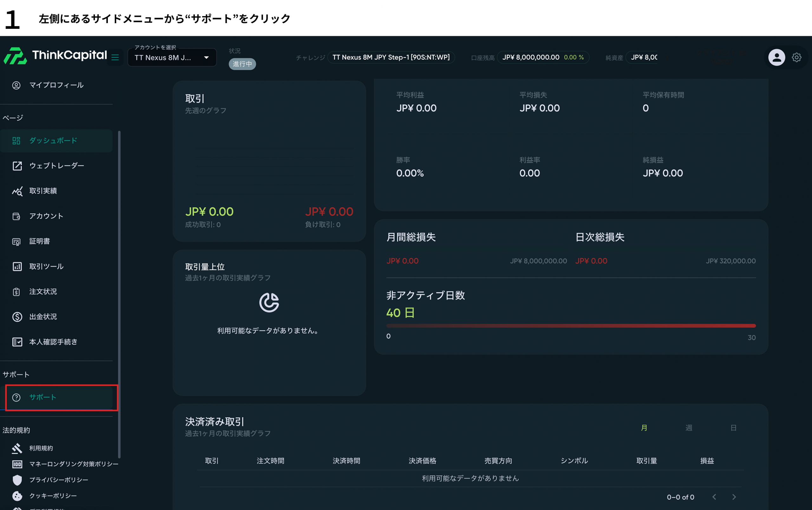
Task: Click the ウェブトレーダー external-link icon
Action: click(x=17, y=166)
